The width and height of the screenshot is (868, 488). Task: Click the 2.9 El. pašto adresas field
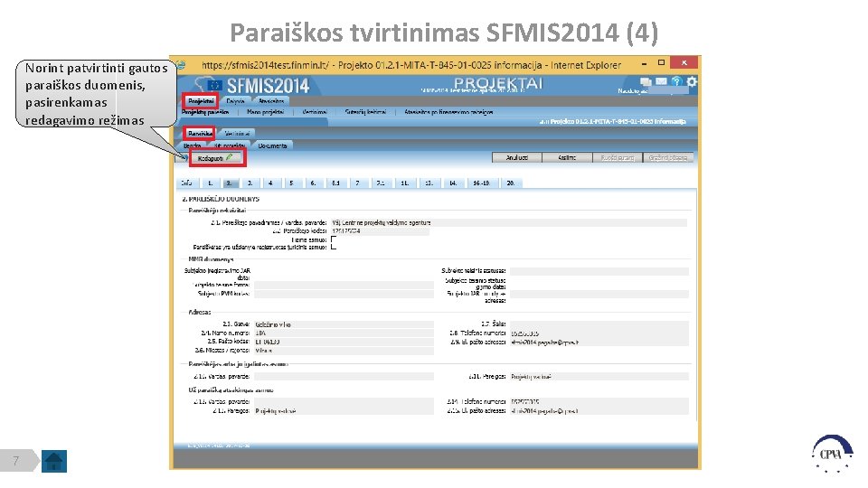point(599,342)
